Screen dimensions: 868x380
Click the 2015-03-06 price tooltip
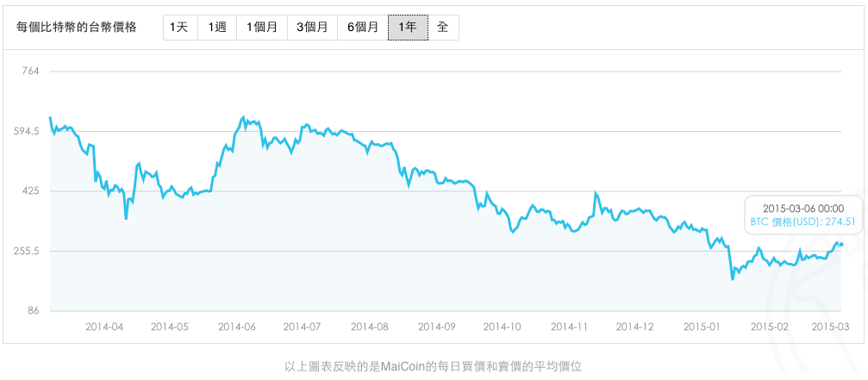click(x=802, y=215)
